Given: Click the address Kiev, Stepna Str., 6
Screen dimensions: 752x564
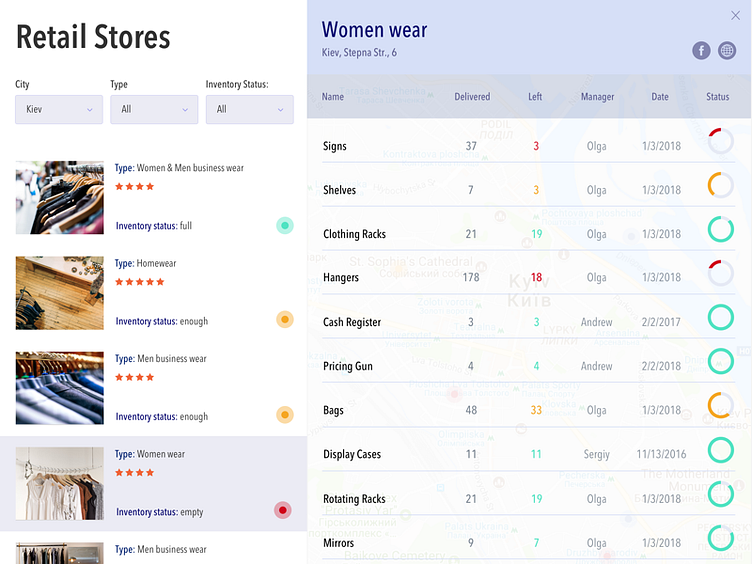Looking at the screenshot, I should coord(359,53).
